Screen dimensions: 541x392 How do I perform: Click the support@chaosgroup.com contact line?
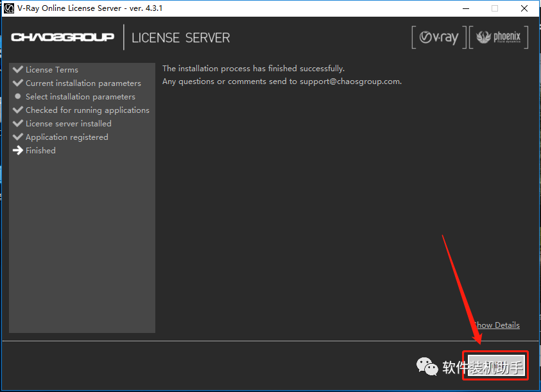[282, 81]
